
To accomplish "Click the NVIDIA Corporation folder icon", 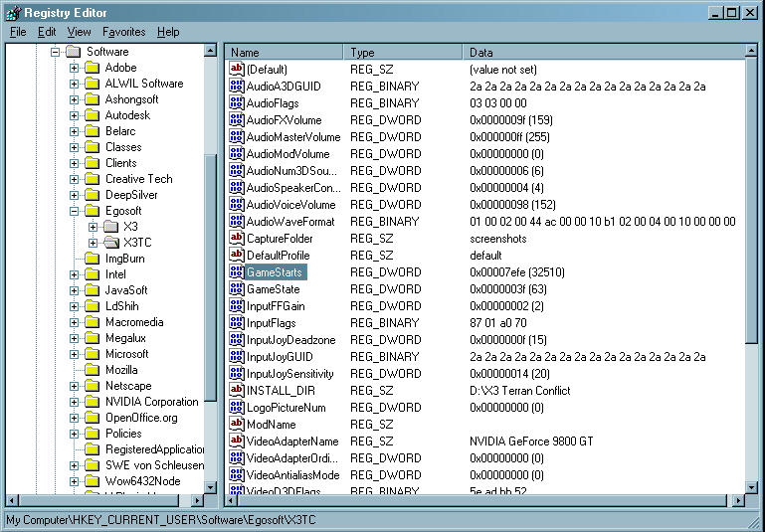I will click(x=92, y=402).
